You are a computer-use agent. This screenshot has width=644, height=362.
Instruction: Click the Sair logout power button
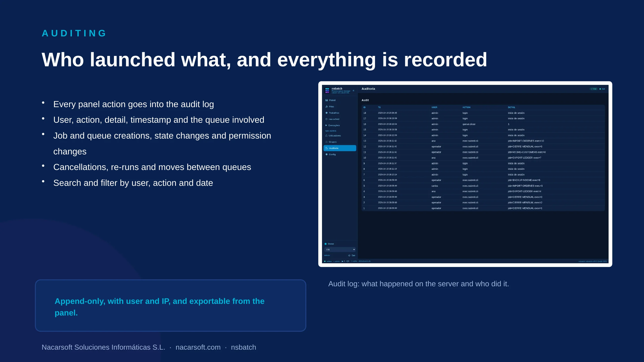tap(352, 255)
